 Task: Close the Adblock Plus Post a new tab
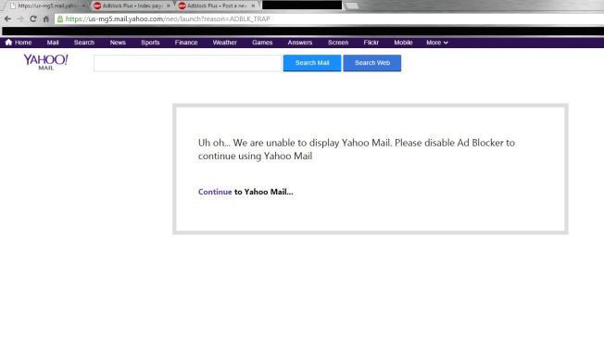pos(253,6)
